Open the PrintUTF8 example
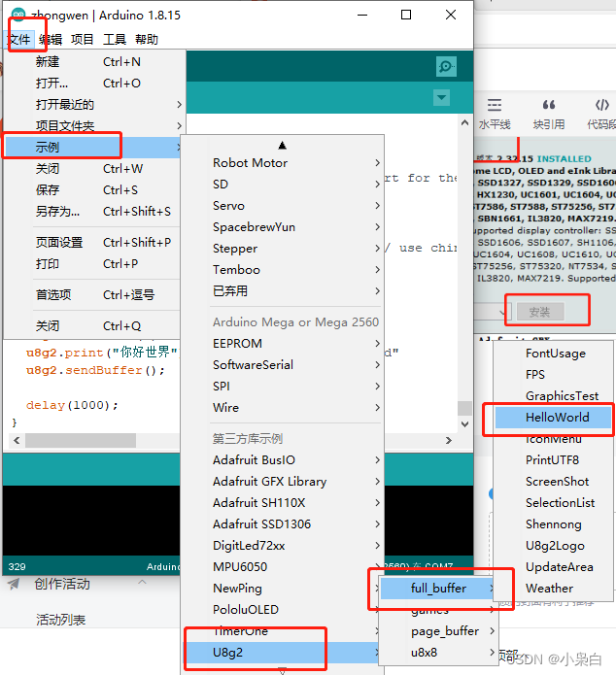Screen dimensions: 616x675 pos(553,460)
